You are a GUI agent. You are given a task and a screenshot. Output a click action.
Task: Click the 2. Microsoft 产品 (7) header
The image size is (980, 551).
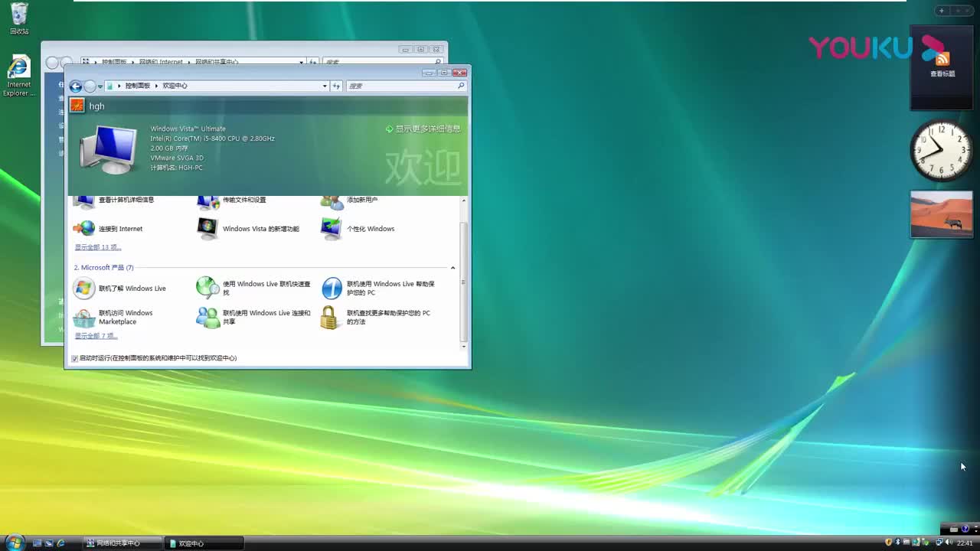click(x=103, y=268)
